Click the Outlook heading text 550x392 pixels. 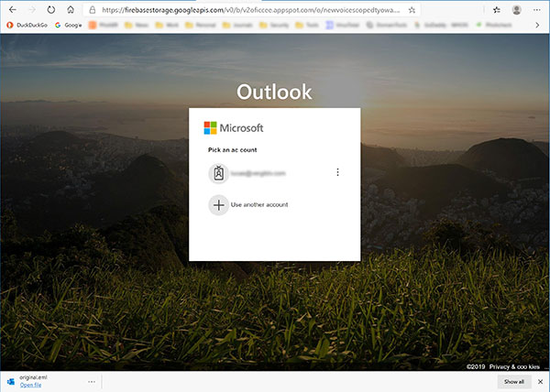pos(274,93)
